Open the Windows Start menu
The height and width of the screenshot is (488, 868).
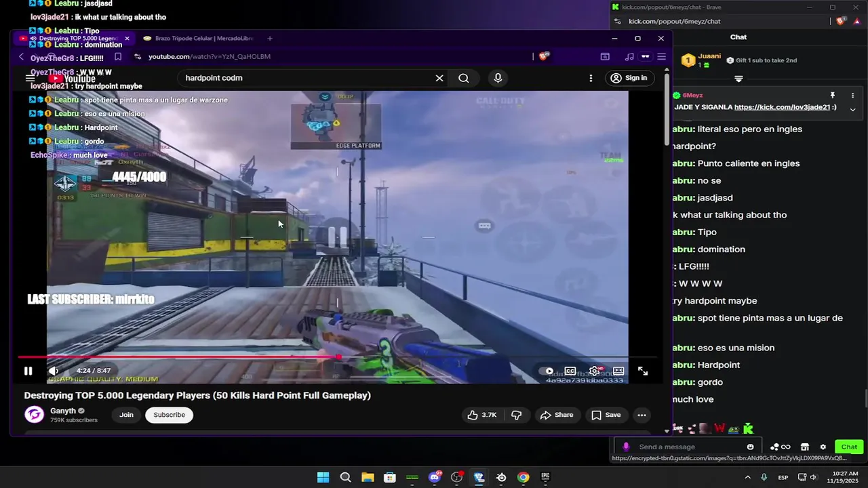tap(323, 477)
